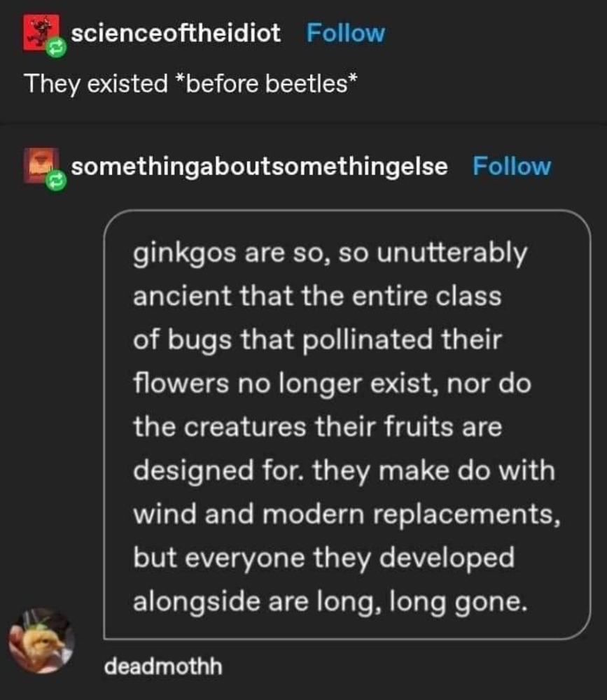Follow the somethingaboutsomethingelse blog

[x=512, y=167]
